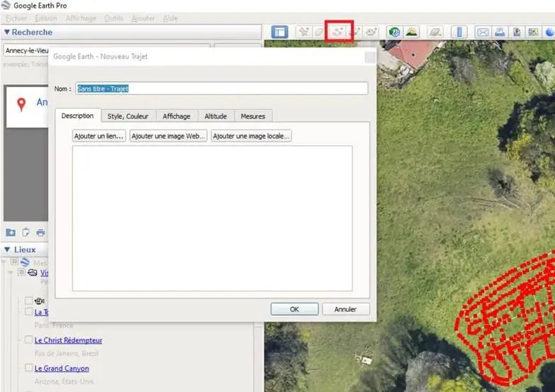Viewport: 555px width, 392px height.
Task: Toggle the sidebar panel icon
Action: tap(280, 31)
